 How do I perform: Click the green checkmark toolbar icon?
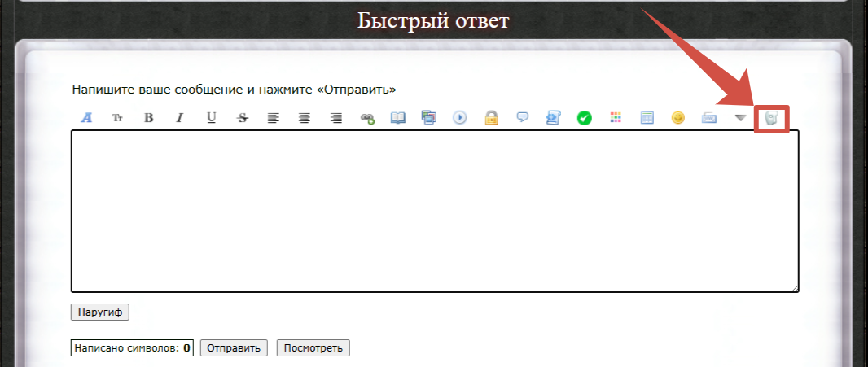(x=585, y=118)
